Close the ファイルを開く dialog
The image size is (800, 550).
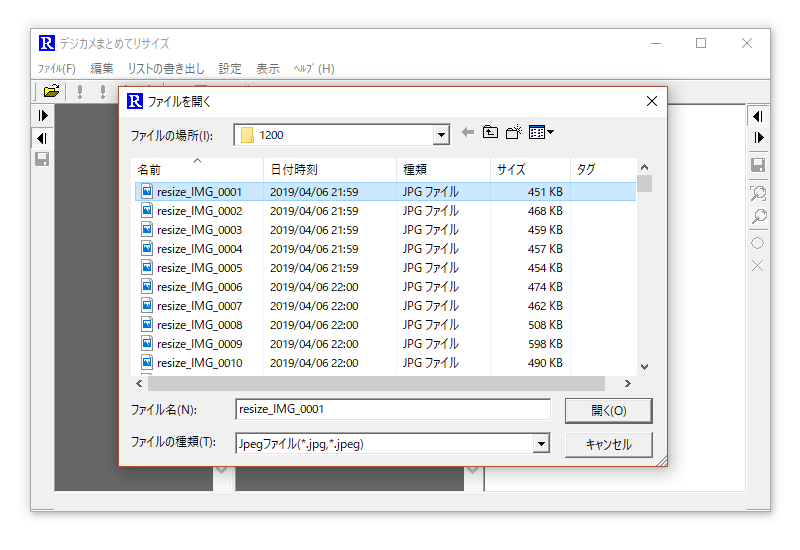(x=652, y=101)
